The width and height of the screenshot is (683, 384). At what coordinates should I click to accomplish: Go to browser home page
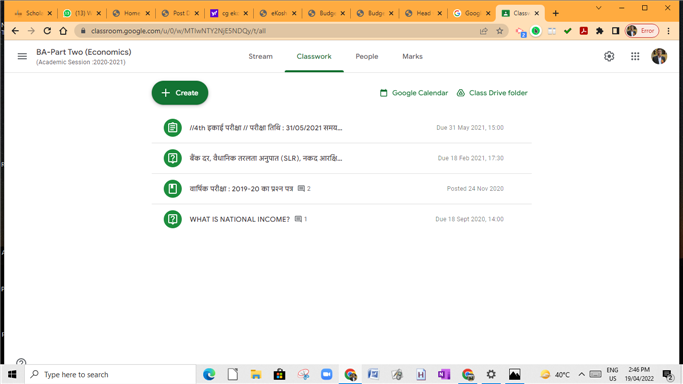click(x=63, y=31)
